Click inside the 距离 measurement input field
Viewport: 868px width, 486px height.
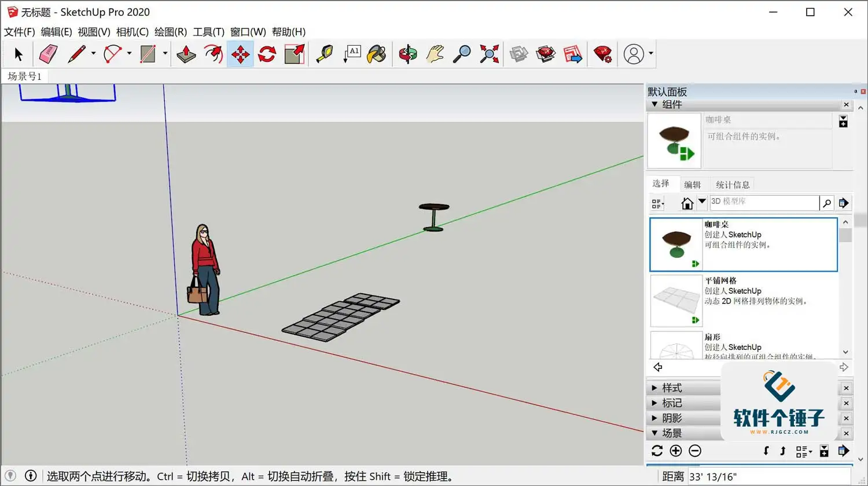(x=770, y=476)
